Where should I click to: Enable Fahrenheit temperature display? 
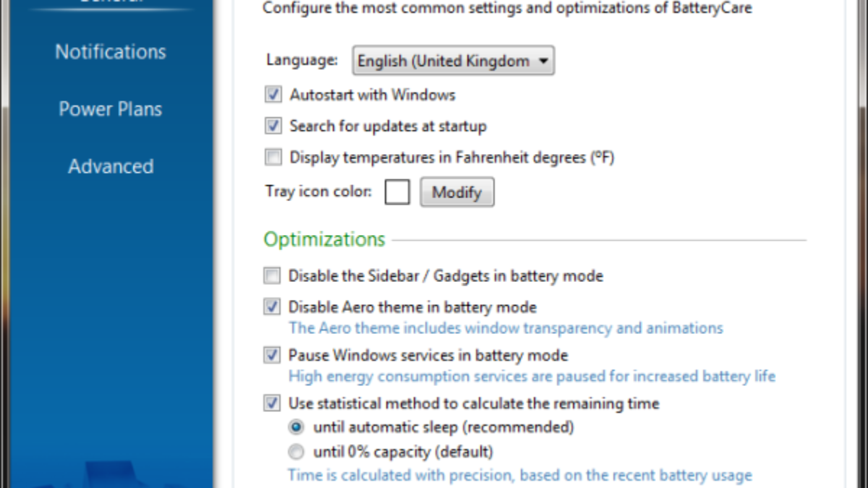(273, 157)
